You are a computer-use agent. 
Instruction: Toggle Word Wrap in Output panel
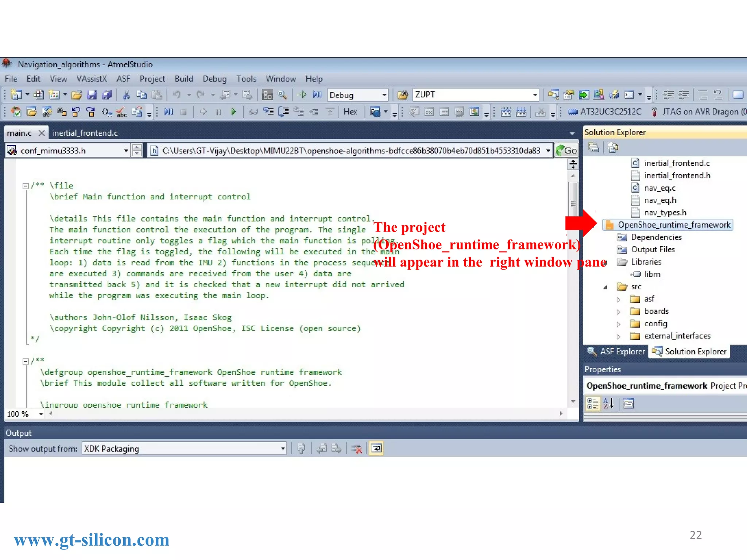[x=376, y=448]
